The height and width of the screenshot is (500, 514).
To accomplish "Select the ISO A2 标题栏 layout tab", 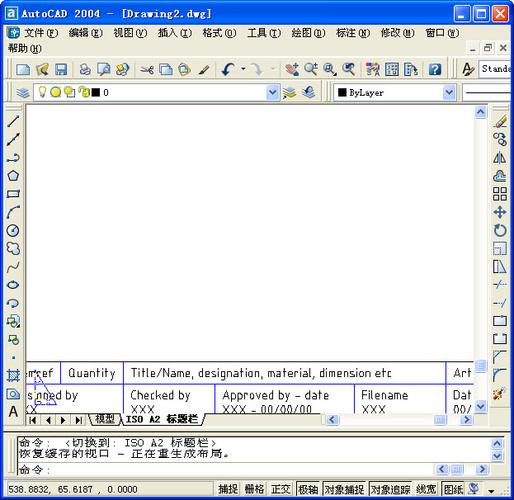I will point(162,419).
